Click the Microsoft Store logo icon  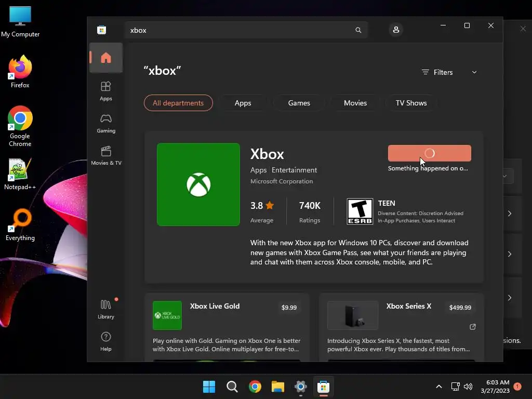click(x=101, y=30)
